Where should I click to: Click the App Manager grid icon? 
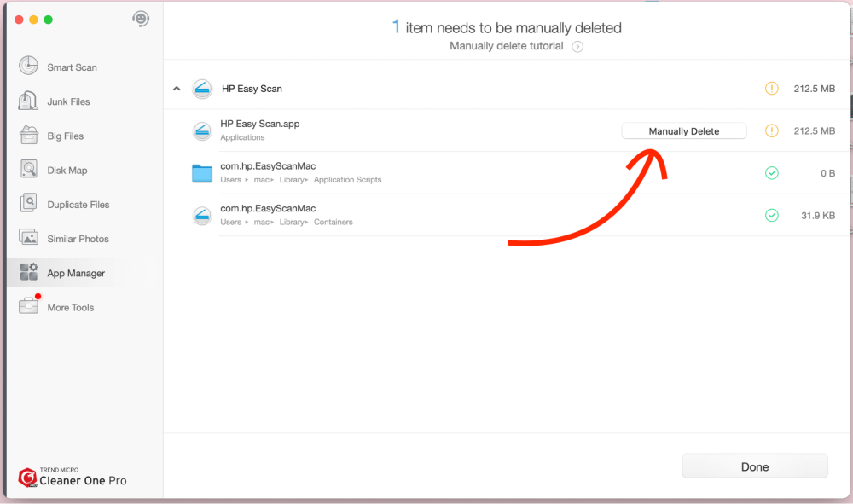click(29, 272)
